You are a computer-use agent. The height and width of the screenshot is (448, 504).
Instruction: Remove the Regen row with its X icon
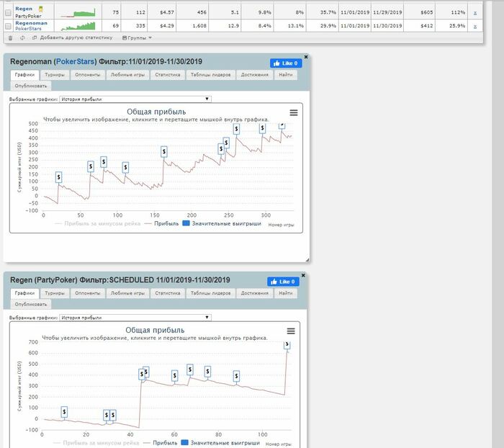point(475,13)
